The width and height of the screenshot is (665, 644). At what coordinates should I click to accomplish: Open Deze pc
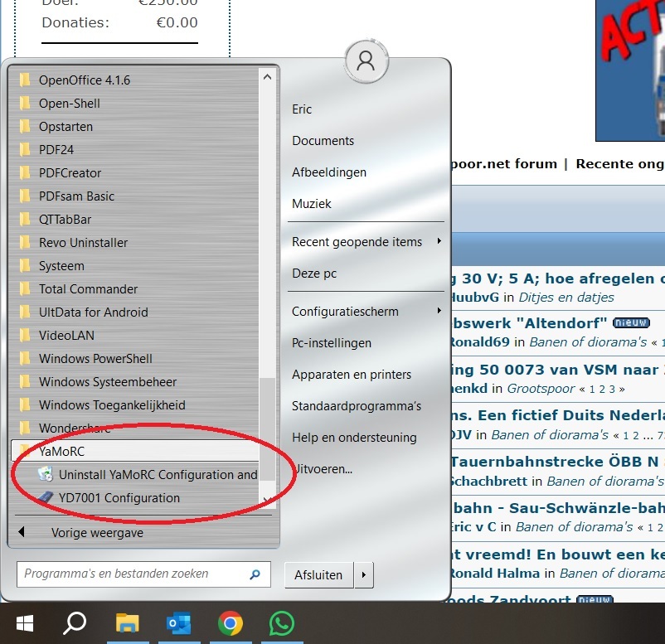314,273
